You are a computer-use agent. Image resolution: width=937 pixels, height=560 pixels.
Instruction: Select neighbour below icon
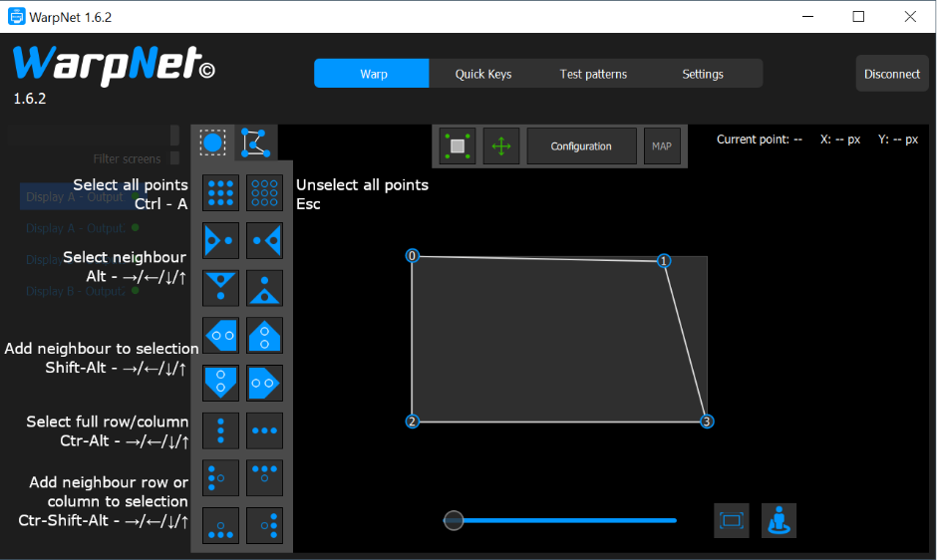(220, 288)
